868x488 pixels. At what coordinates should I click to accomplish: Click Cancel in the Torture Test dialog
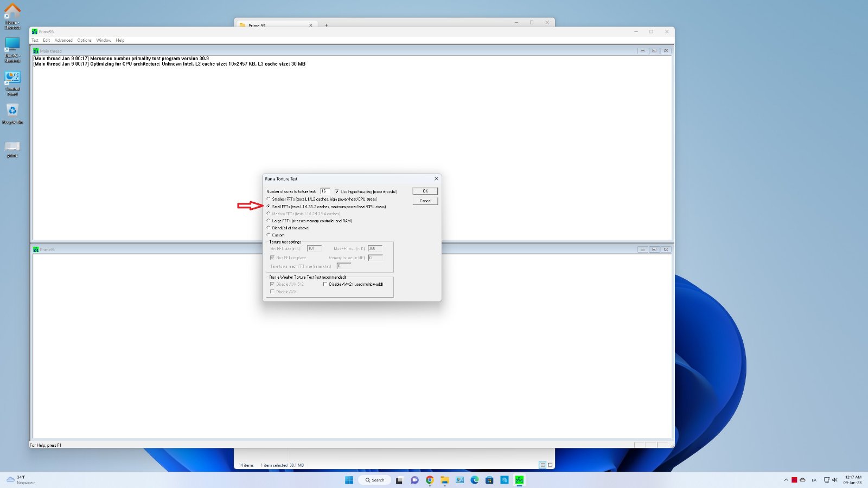425,201
